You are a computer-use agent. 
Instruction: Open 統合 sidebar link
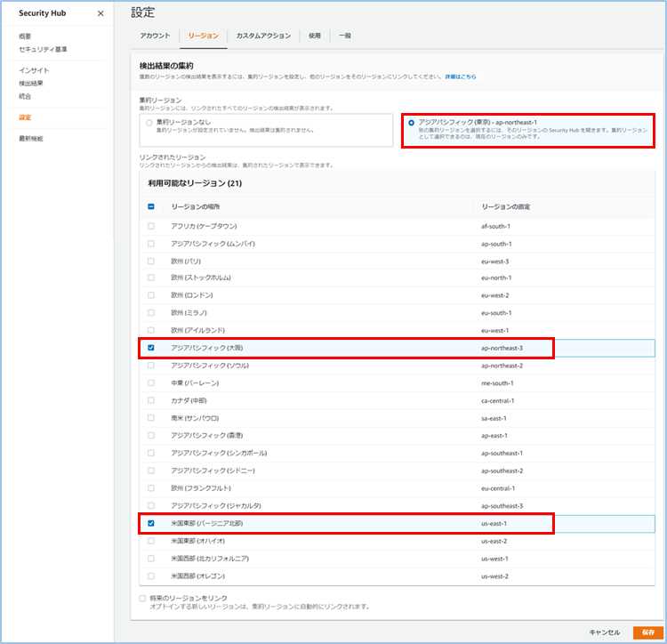coord(25,95)
